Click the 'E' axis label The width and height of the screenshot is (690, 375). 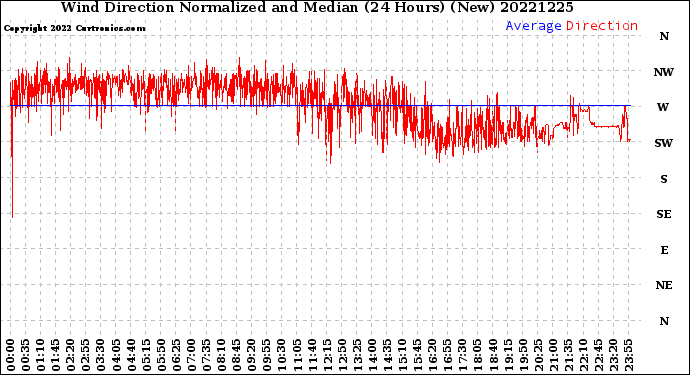pyautogui.click(x=664, y=250)
